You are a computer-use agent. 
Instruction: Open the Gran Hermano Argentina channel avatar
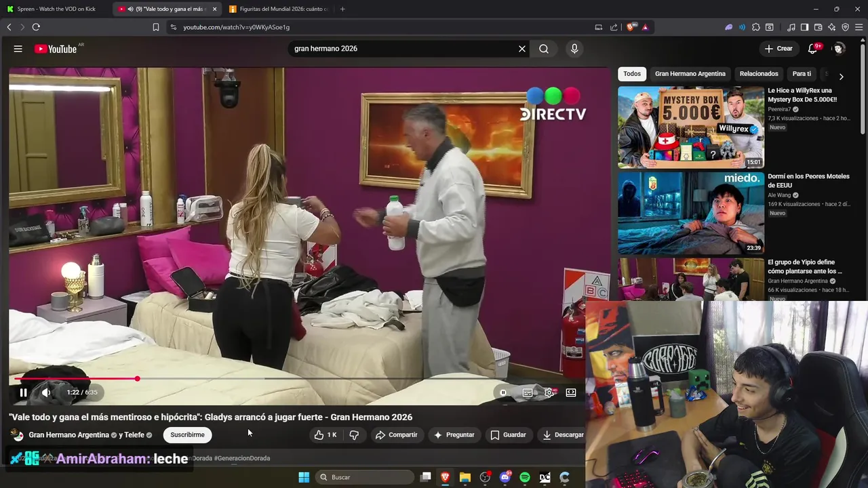18,435
